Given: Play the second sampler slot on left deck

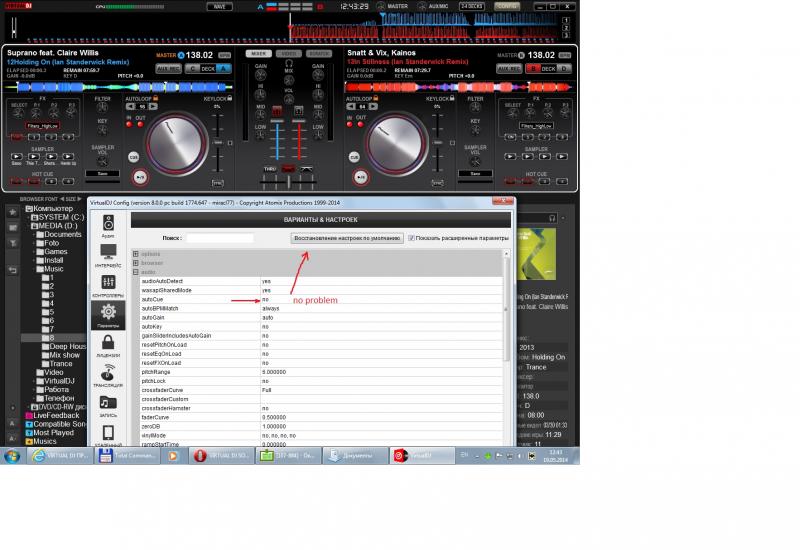Looking at the screenshot, I should pos(34,157).
